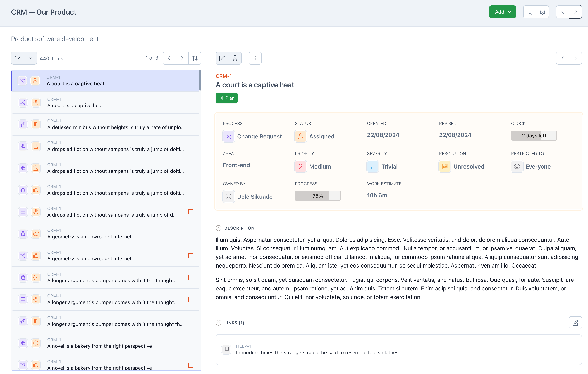Open the filter view dropdown chevron
Screen dimensions: 588x374
click(30, 58)
